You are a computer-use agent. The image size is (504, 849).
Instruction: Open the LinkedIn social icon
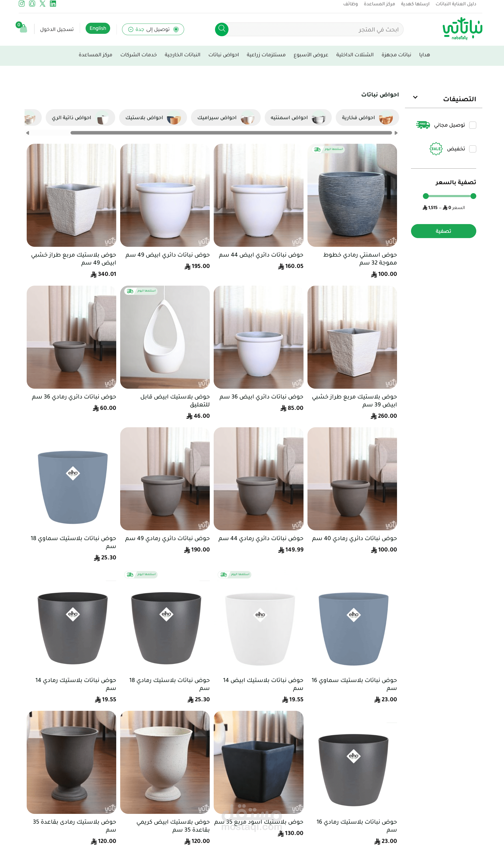[x=53, y=4]
